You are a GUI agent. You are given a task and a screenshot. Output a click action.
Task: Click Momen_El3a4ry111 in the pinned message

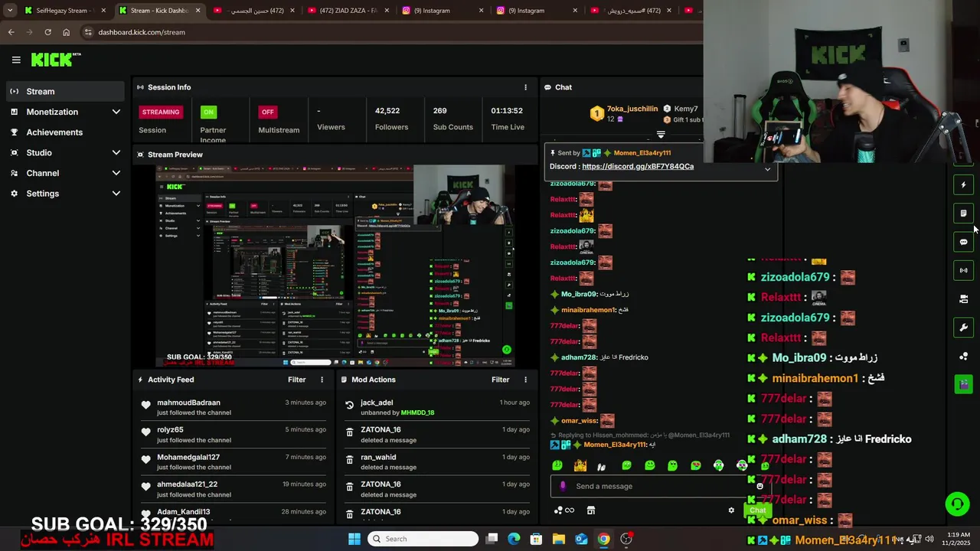click(642, 153)
